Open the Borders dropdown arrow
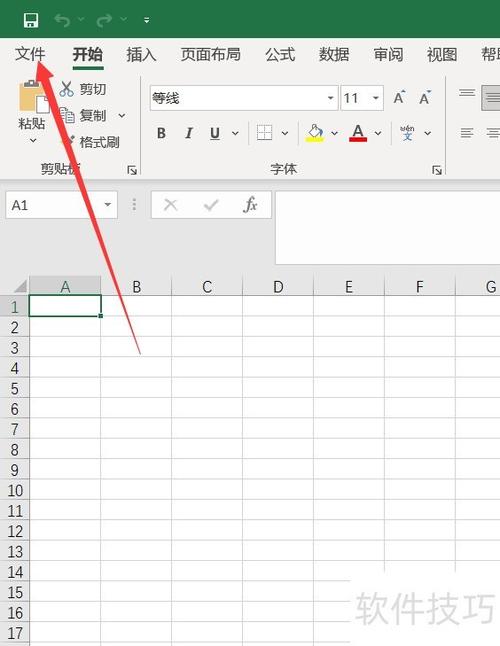 [285, 133]
